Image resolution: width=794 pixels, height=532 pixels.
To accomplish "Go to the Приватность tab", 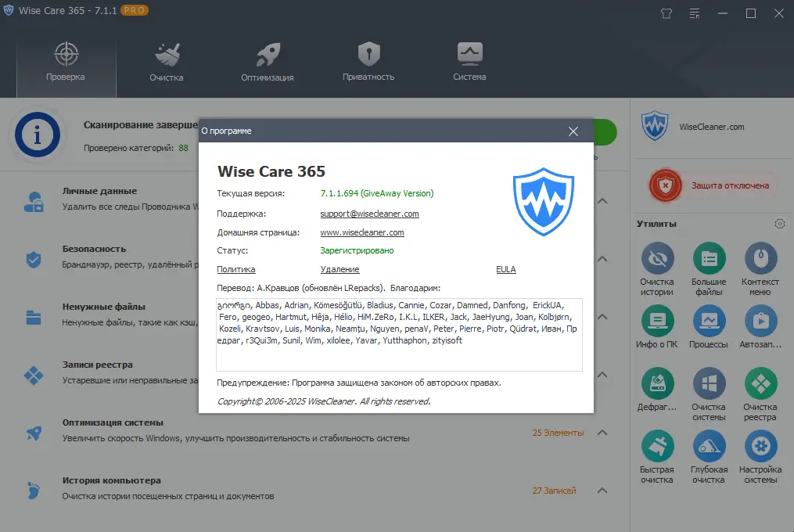I will pos(368,62).
